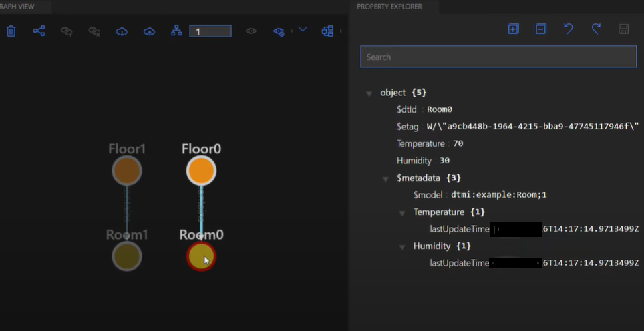Click the property Search field
Screen dimensions: 644x331
(498, 57)
